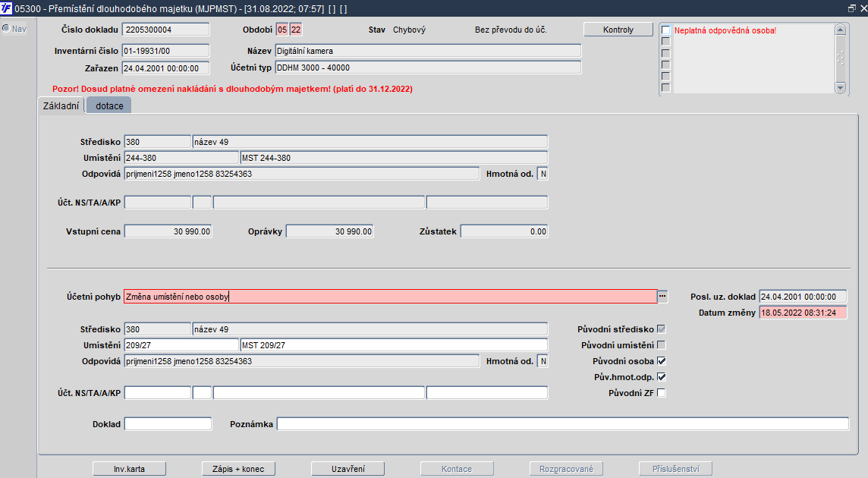
Task: Select the Nav radio button
Action: pos(6,28)
